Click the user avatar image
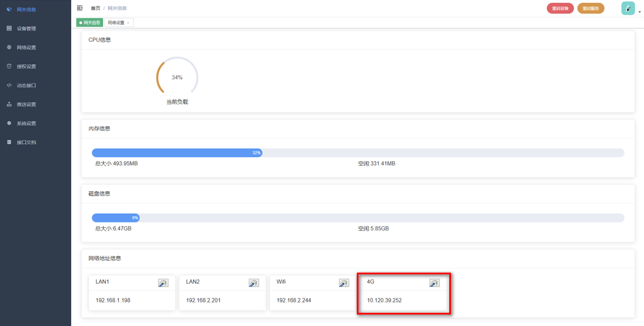This screenshot has width=644, height=326. coord(628,9)
